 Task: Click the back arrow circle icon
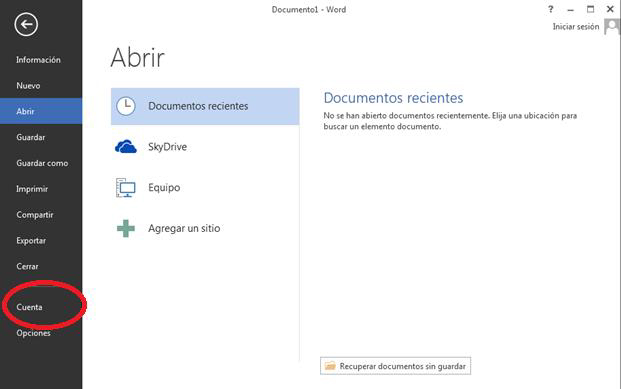(26, 25)
